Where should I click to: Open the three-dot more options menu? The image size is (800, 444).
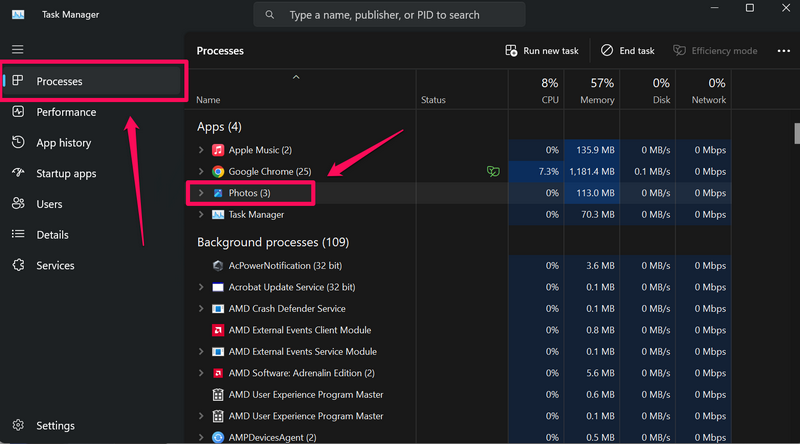783,51
